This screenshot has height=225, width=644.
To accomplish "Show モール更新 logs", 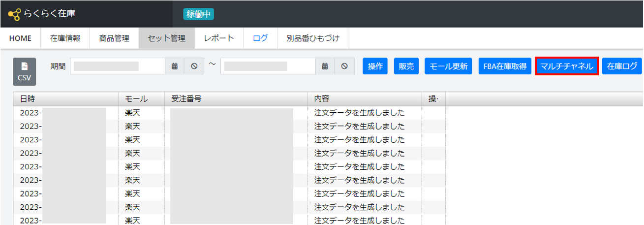I will pos(449,66).
